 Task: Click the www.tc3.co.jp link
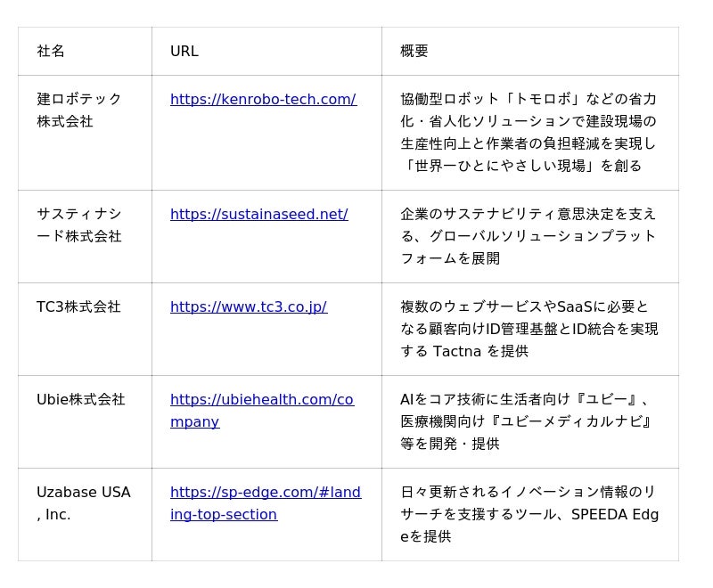coord(248,306)
